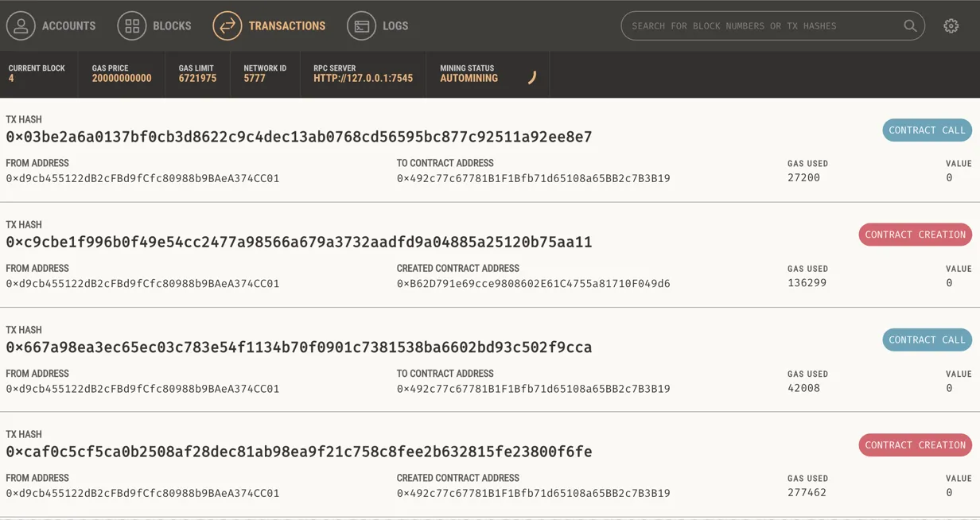Click Contract Call badge of tx 0x667a98ea
980x520 pixels.
click(927, 340)
